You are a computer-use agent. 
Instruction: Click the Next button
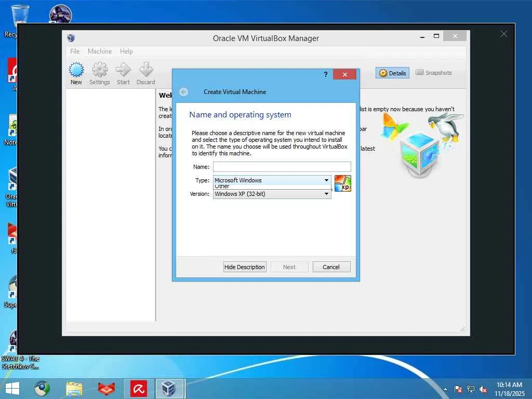[289, 267]
